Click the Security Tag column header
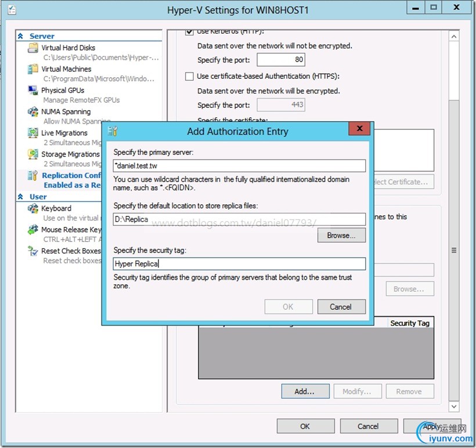Image resolution: width=476 pixels, height=448 pixels. pos(410,323)
